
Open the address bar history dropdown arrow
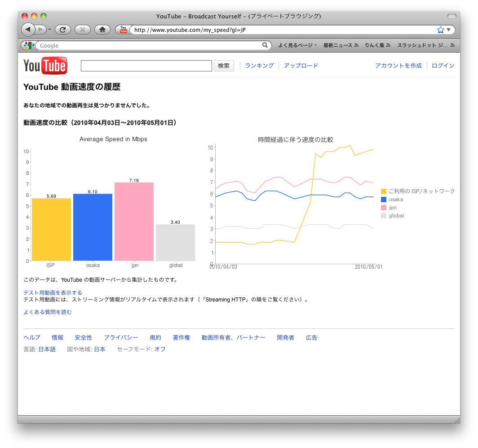pos(448,30)
